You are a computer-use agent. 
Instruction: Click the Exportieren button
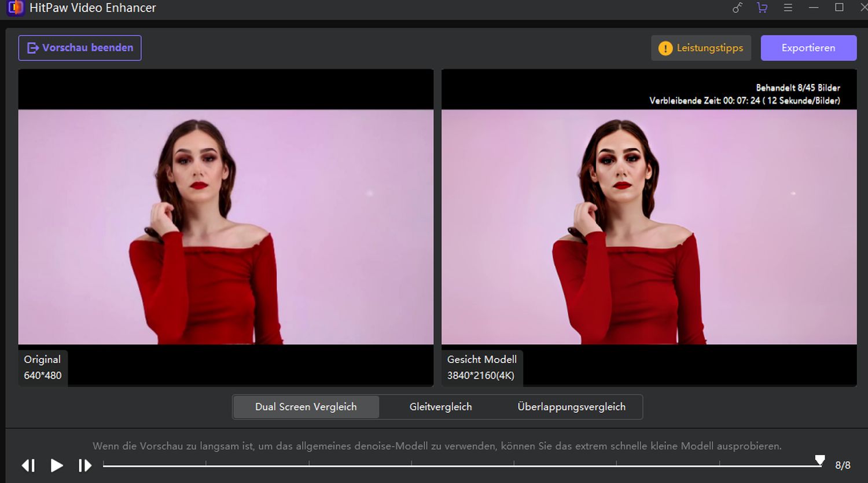tap(808, 48)
